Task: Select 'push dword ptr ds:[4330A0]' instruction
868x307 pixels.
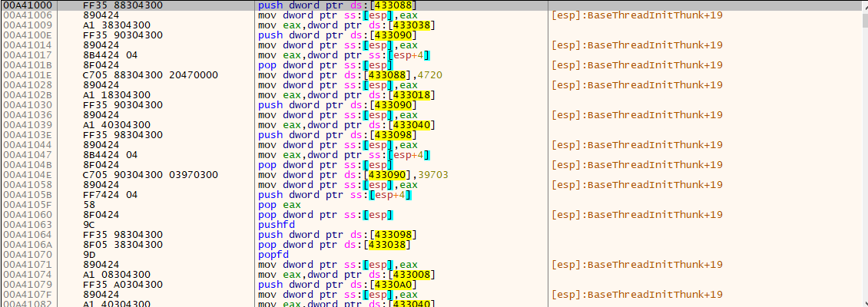Action: tap(338, 284)
